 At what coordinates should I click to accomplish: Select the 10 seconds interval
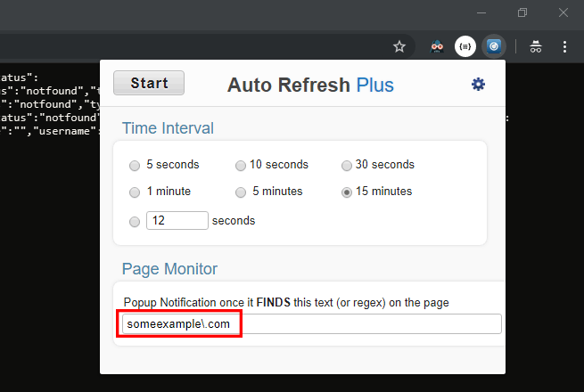[x=241, y=166]
